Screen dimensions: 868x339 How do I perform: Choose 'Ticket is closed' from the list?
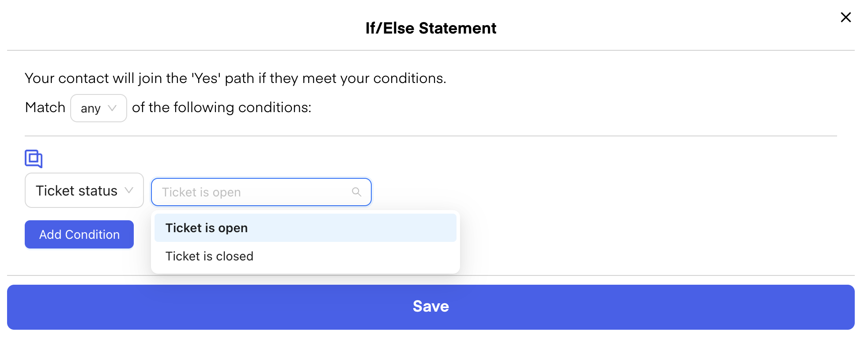(x=209, y=256)
